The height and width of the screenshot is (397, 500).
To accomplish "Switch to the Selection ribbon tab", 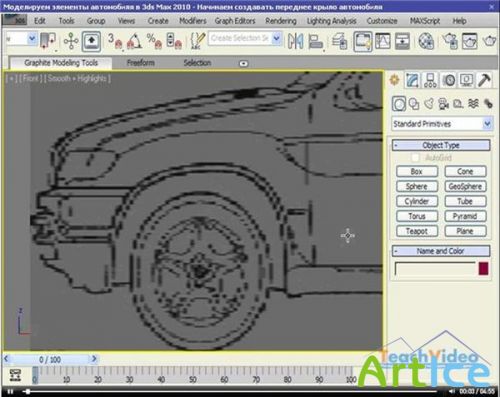I will [x=197, y=63].
